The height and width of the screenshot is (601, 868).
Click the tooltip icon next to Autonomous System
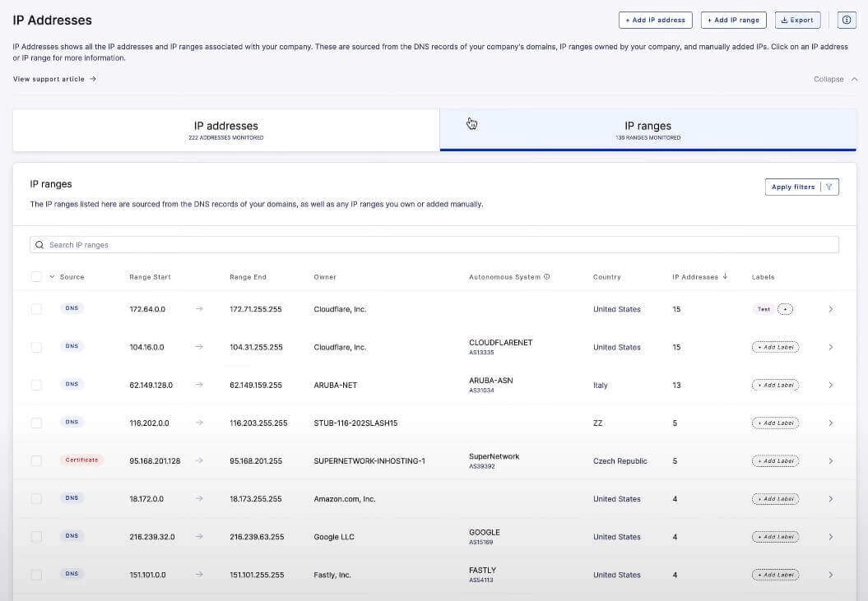[547, 276]
